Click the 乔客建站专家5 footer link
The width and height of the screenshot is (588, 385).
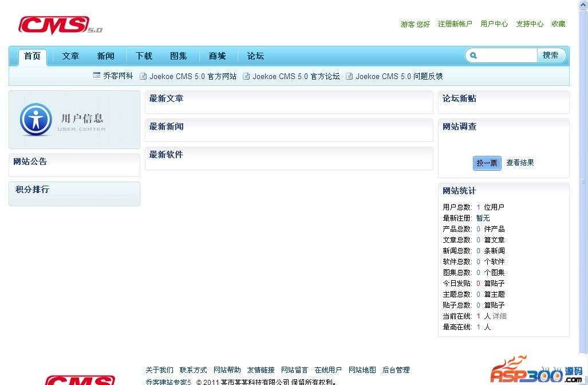pos(168,382)
